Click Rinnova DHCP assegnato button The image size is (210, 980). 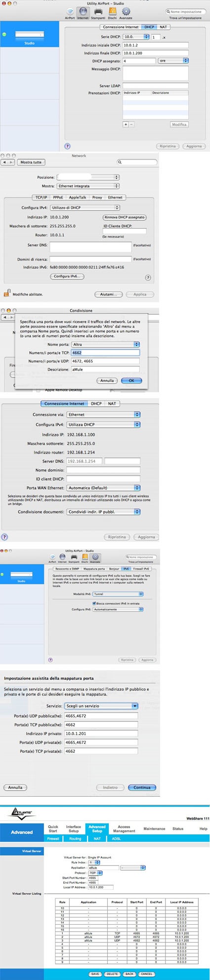(125, 217)
